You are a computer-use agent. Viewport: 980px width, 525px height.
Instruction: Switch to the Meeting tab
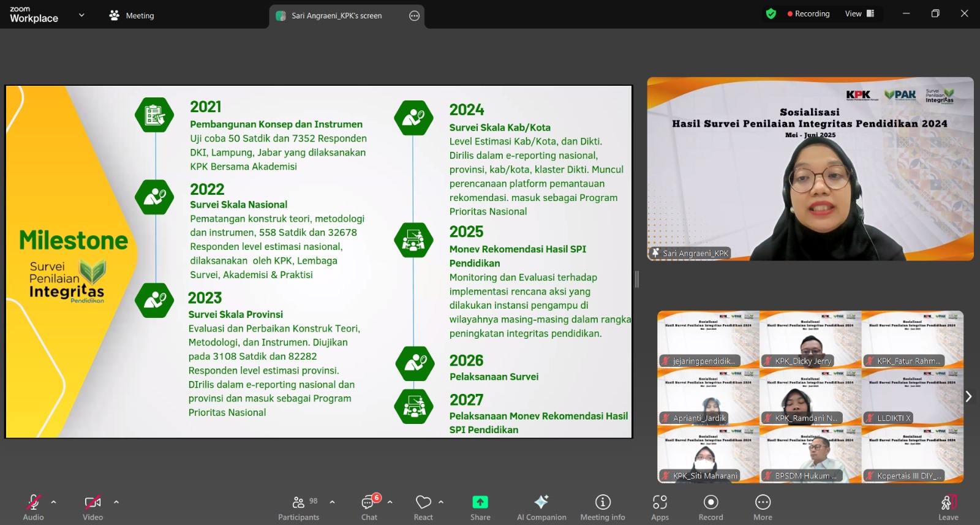coord(132,15)
